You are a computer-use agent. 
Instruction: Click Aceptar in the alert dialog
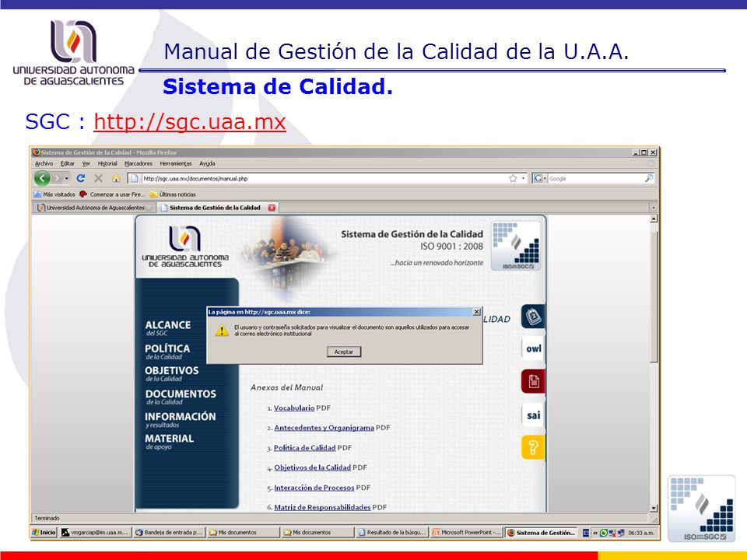tap(344, 352)
